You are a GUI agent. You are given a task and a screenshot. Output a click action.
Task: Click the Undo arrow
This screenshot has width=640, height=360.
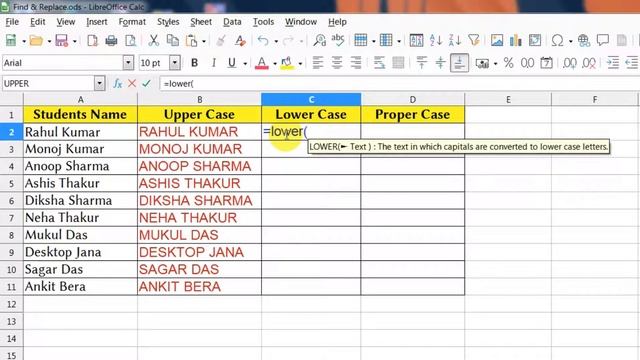(263, 40)
